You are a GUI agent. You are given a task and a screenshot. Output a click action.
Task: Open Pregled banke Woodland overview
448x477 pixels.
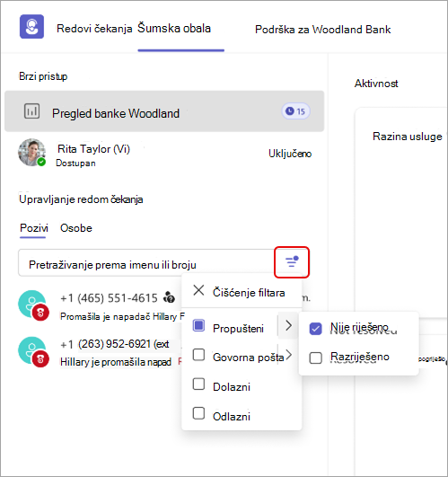pyautogui.click(x=164, y=111)
